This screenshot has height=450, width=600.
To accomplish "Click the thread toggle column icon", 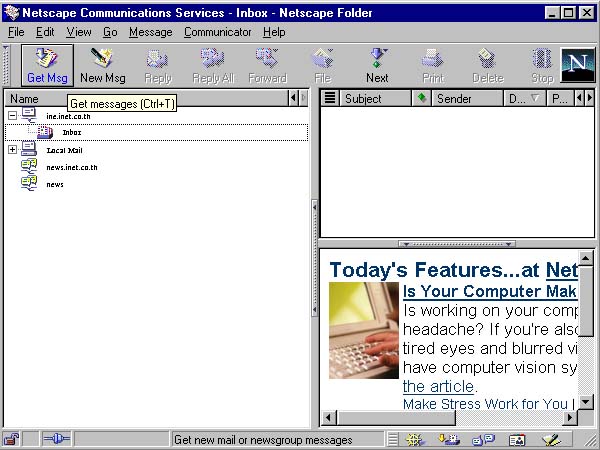I will click(x=330, y=98).
